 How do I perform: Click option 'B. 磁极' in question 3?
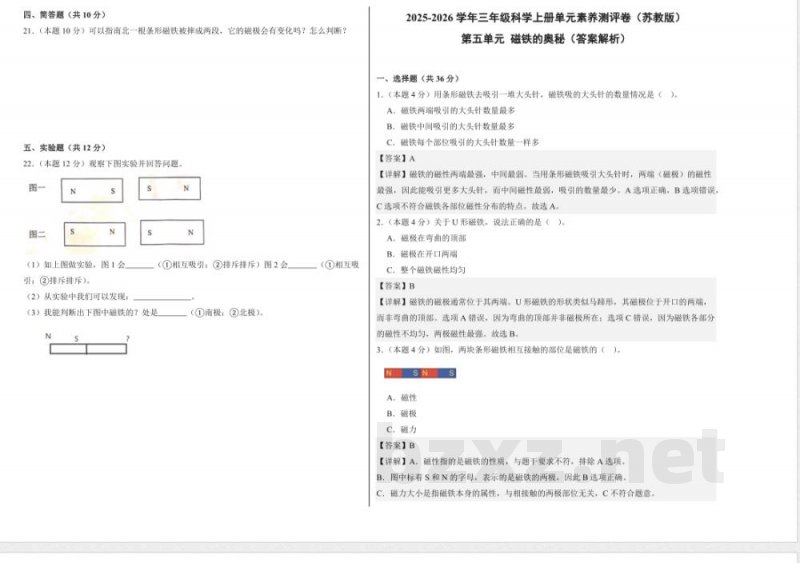coord(402,413)
